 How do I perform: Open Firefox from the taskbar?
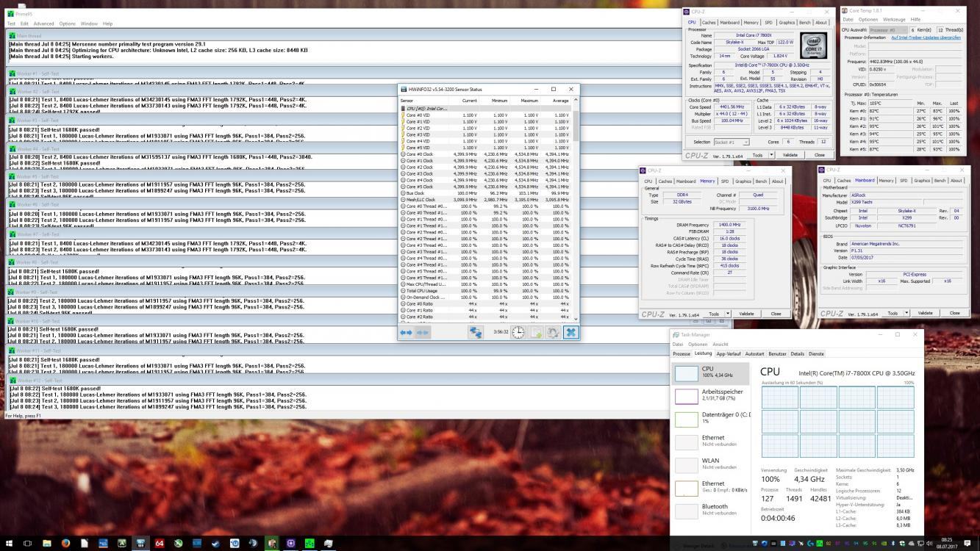[x=65, y=544]
